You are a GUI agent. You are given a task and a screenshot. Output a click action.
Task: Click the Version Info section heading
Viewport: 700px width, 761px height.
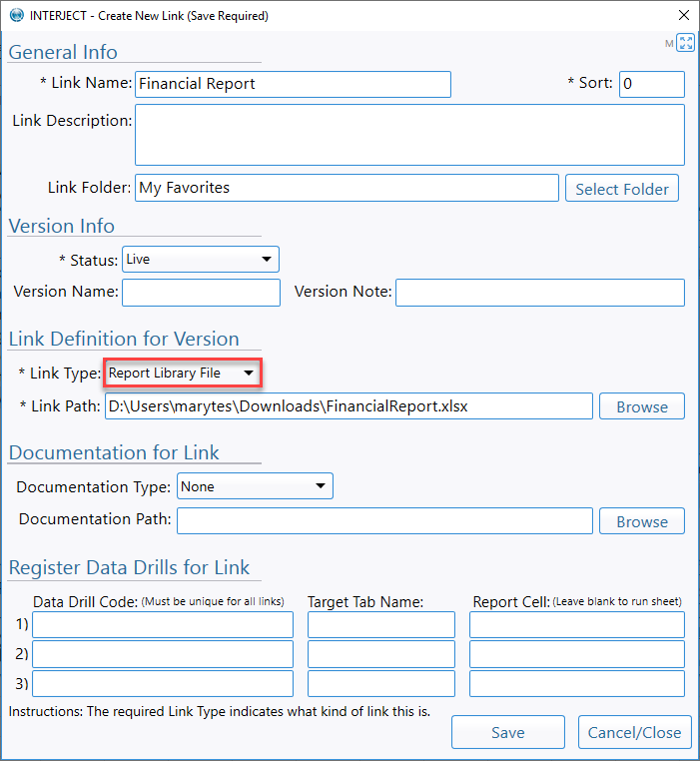pyautogui.click(x=62, y=226)
